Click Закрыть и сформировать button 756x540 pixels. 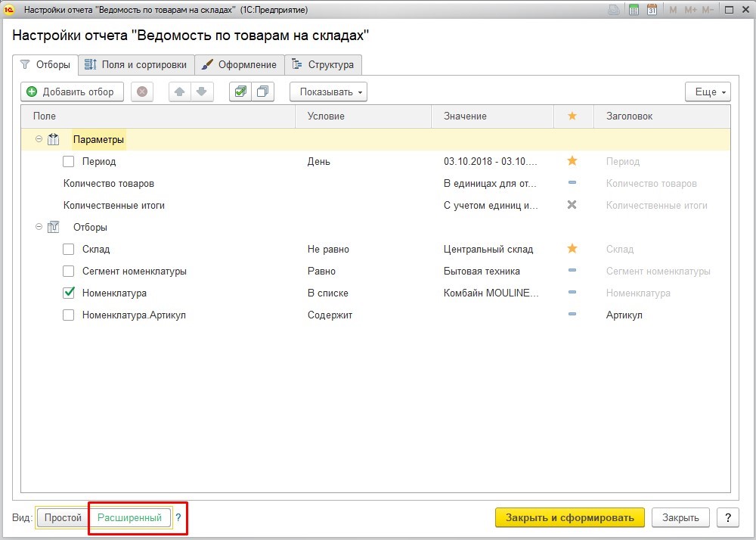click(569, 517)
